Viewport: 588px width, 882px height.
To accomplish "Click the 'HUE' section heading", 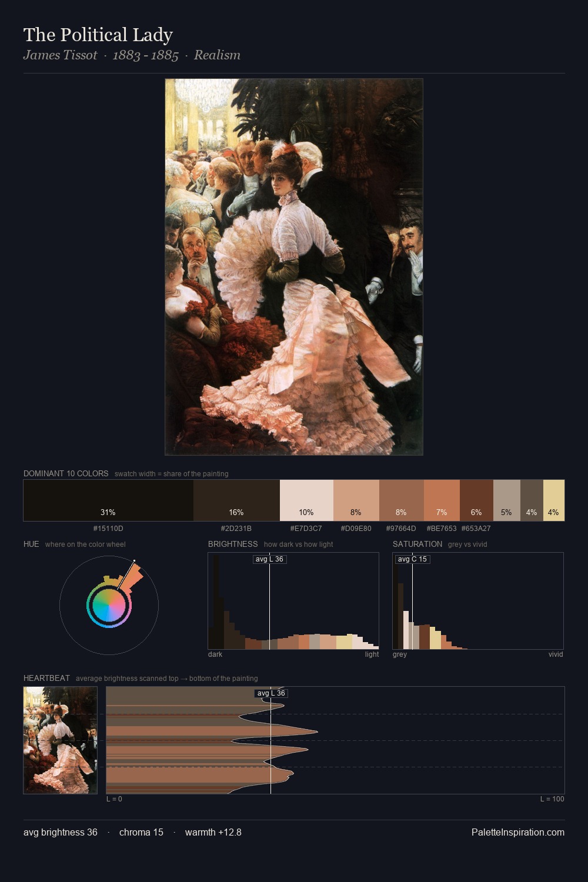I will pyautogui.click(x=31, y=544).
